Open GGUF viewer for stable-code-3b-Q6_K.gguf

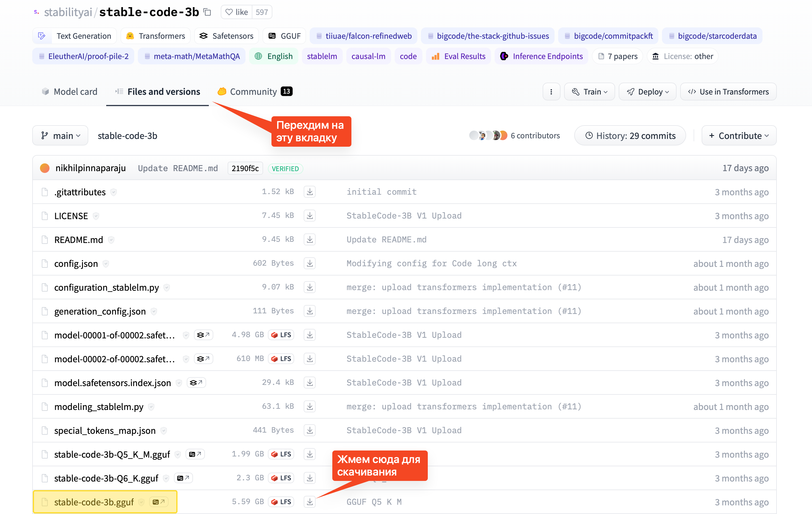183,478
